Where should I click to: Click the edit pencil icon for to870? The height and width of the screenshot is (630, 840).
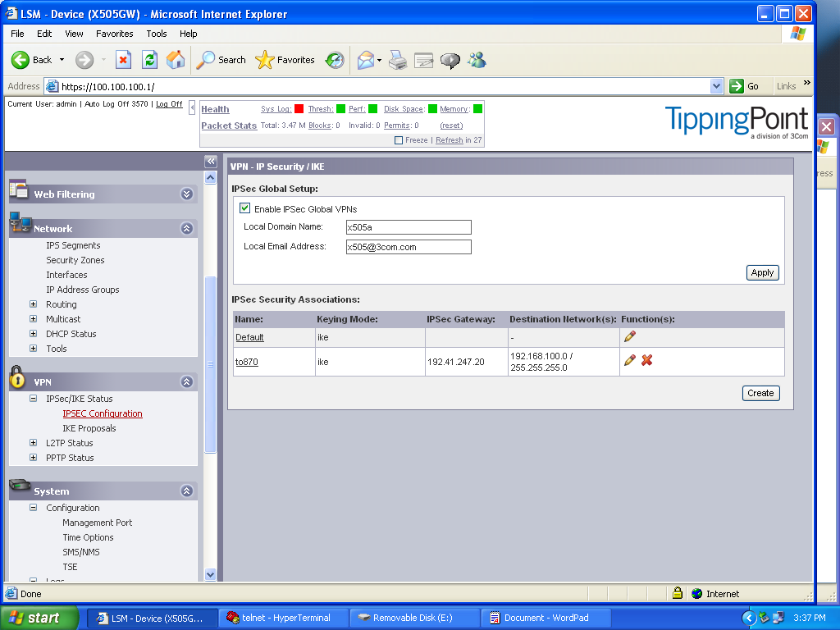pos(629,360)
